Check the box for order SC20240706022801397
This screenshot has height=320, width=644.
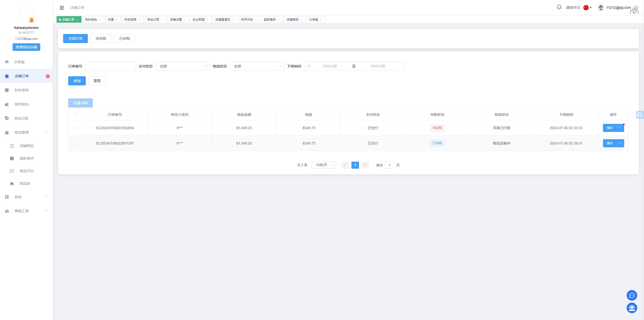click(x=75, y=143)
